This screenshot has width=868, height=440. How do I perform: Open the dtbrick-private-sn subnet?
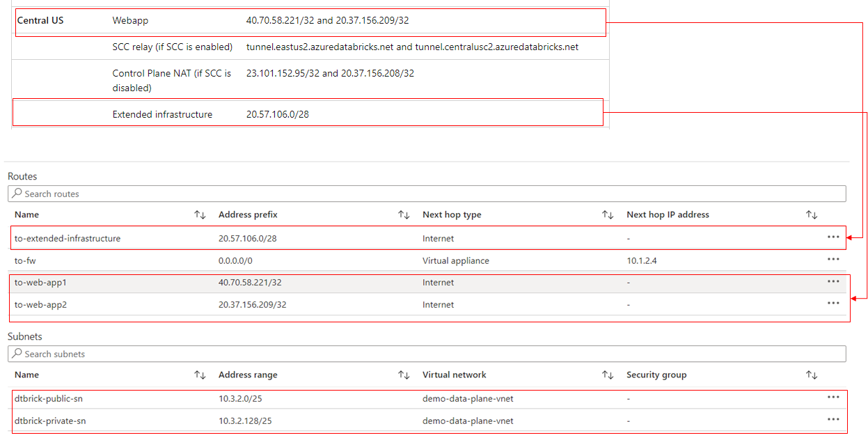tap(50, 421)
